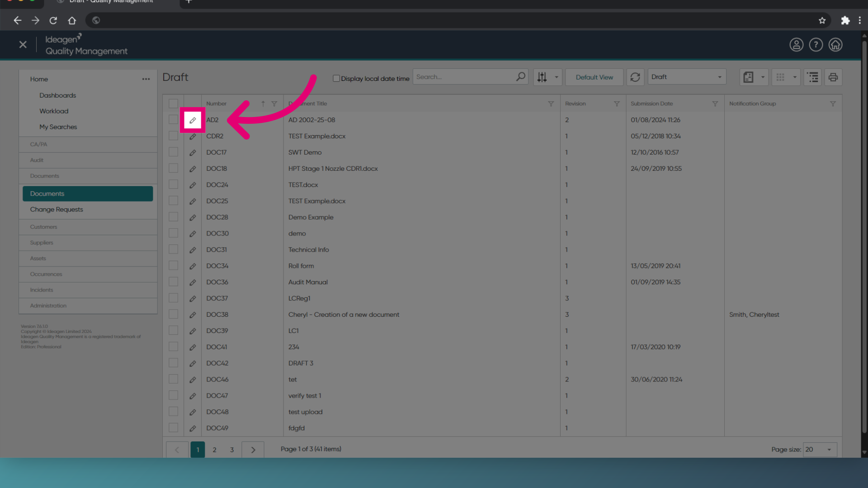Viewport: 868px width, 488px height.
Task: Open column settings sliders icon
Action: [x=542, y=77]
